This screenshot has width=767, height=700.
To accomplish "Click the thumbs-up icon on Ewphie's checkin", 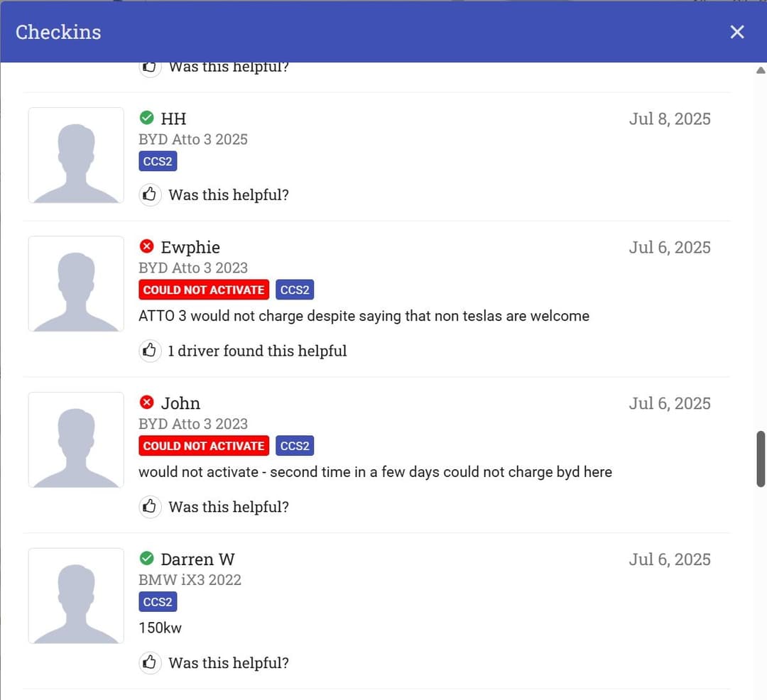I will tap(150, 350).
